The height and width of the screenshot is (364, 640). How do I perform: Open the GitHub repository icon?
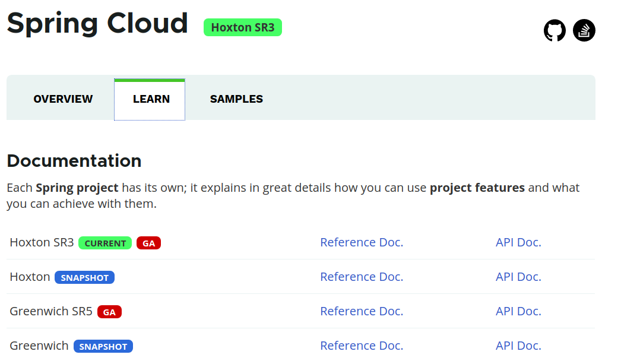pyautogui.click(x=555, y=30)
